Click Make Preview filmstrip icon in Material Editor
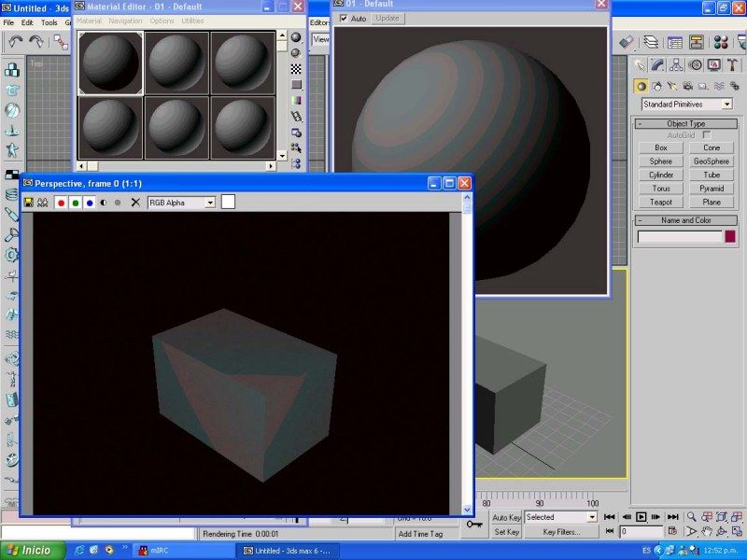The image size is (747, 560). click(296, 116)
